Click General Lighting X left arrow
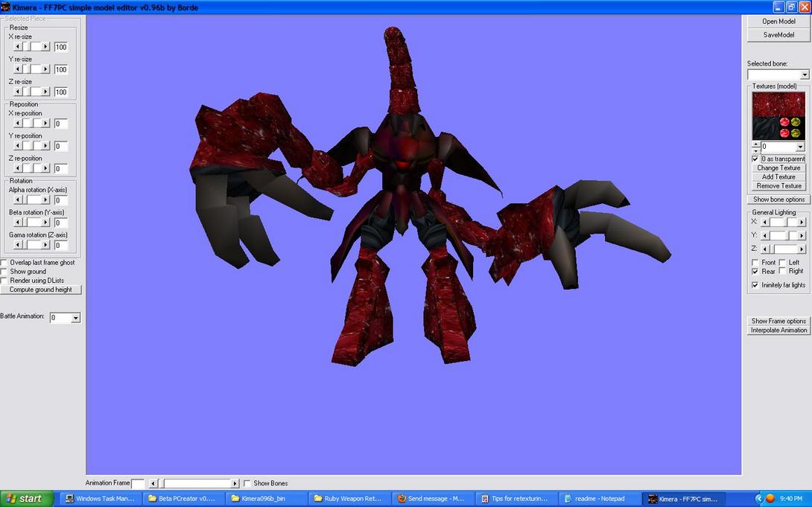The height and width of the screenshot is (507, 812). point(765,222)
